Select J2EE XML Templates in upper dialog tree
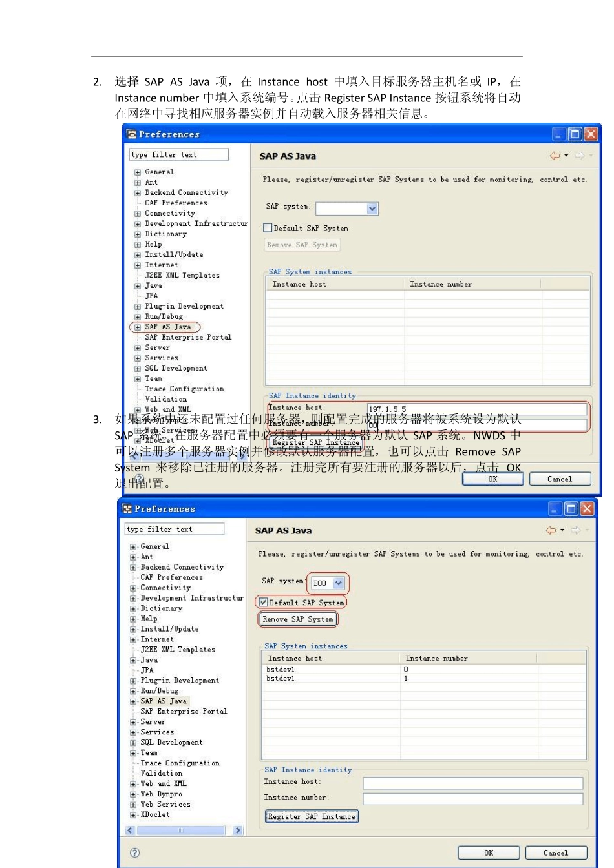 182,275
